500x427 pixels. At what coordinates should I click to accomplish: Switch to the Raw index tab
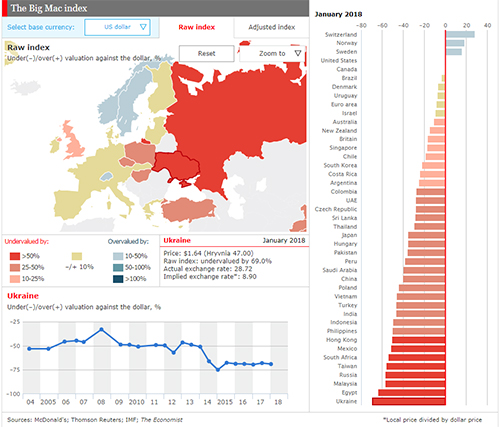[197, 27]
